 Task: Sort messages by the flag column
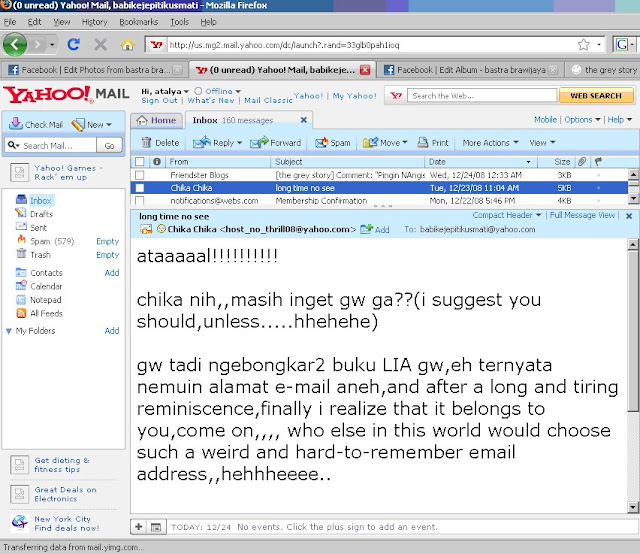[598, 162]
